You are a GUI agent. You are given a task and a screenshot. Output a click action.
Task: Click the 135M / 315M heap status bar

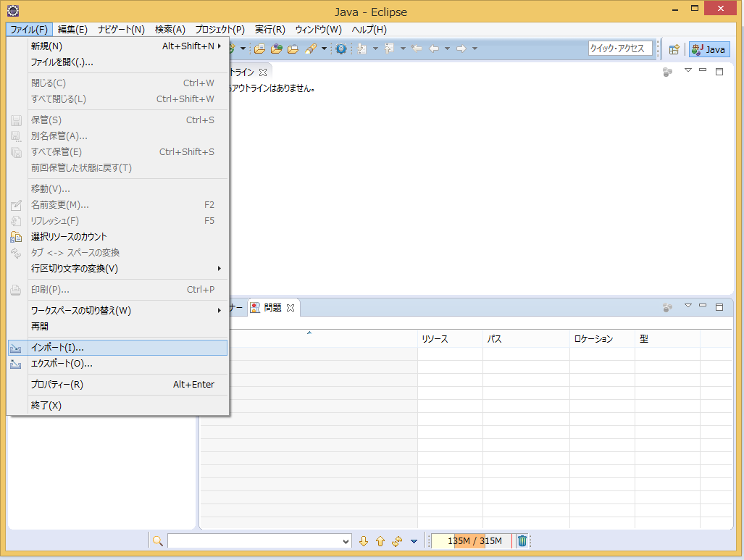tap(472, 541)
